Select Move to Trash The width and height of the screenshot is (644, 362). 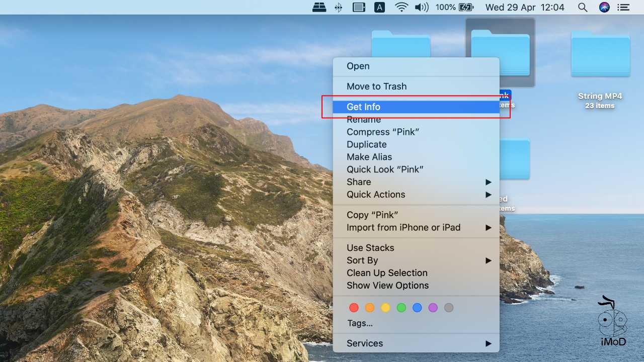point(376,86)
